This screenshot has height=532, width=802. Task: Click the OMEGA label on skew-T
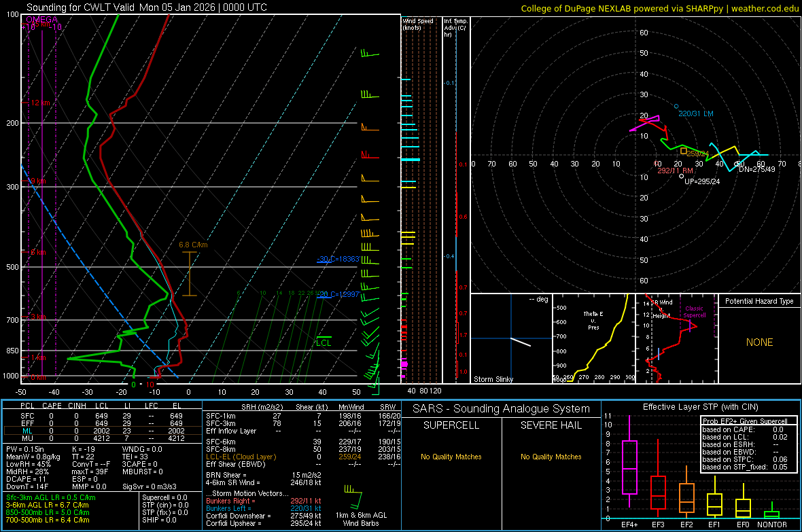41,20
